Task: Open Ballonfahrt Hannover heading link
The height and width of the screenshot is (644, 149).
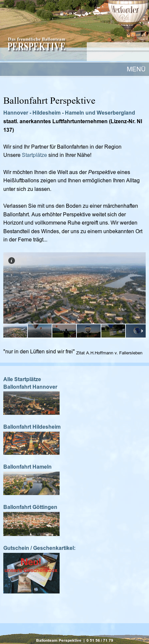Action: coord(30,387)
